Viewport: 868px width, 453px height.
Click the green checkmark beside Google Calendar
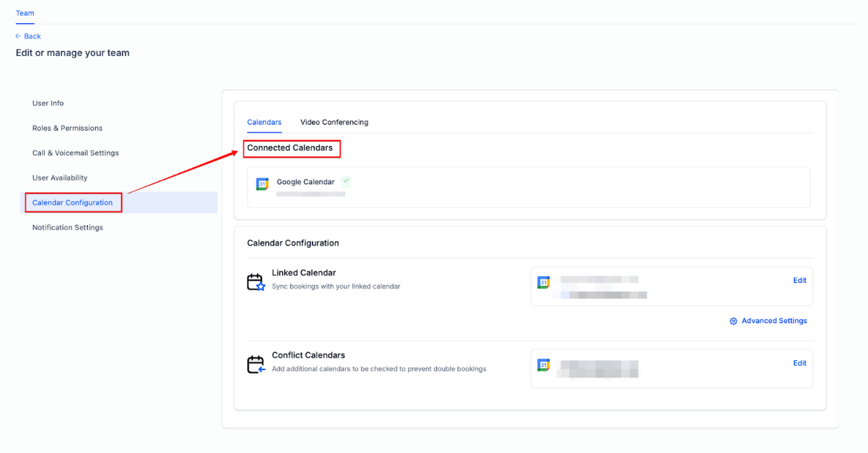[347, 182]
